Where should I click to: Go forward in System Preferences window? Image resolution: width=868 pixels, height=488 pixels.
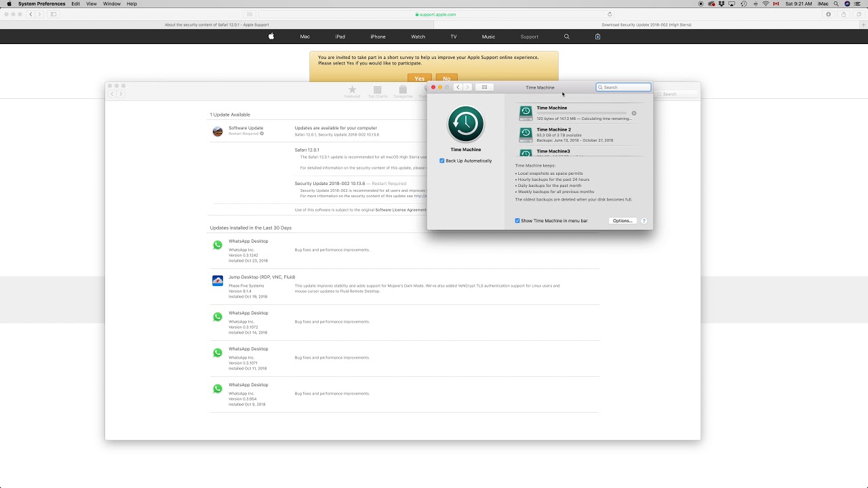[x=467, y=87]
